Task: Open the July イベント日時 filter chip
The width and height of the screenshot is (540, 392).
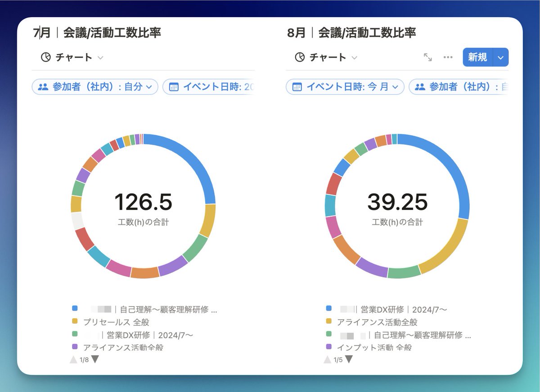Action: (x=209, y=87)
